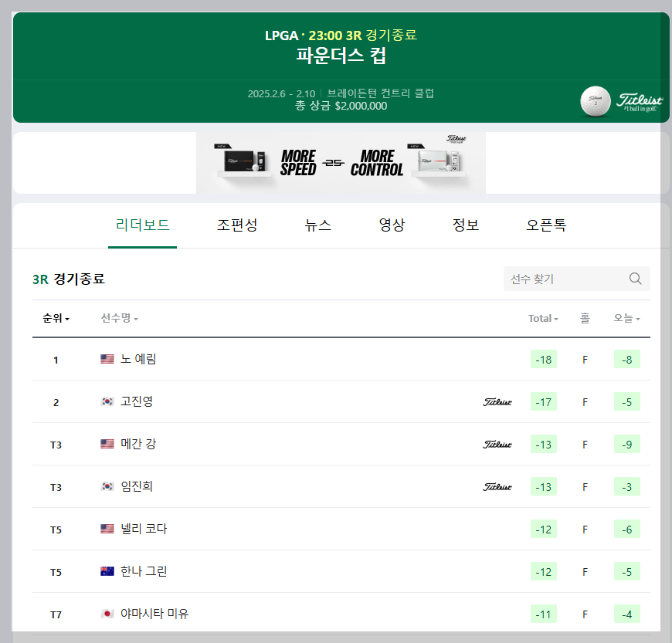This screenshot has height=643, width=672.
Task: Click the US flag next to 메간 강
Action: click(x=107, y=444)
